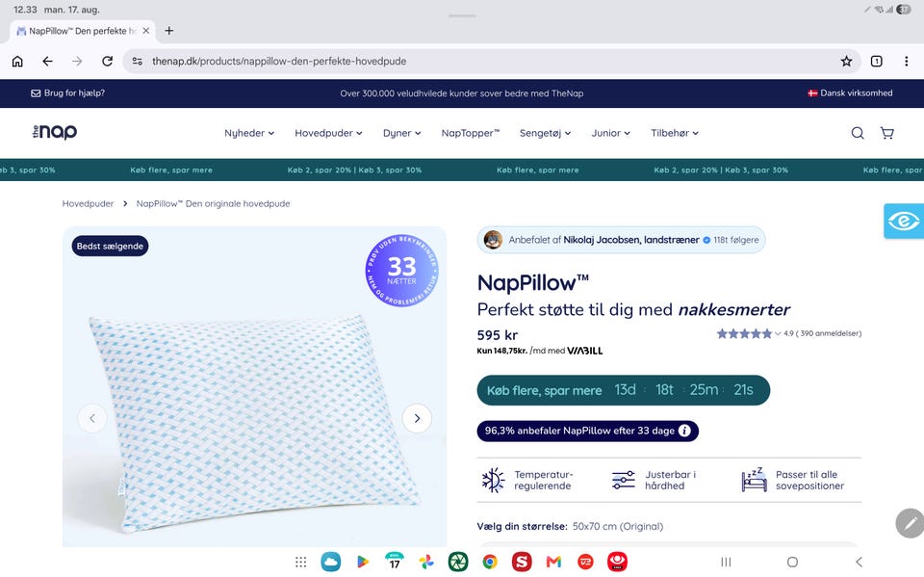Click the 33 nætter trial badge

click(401, 271)
